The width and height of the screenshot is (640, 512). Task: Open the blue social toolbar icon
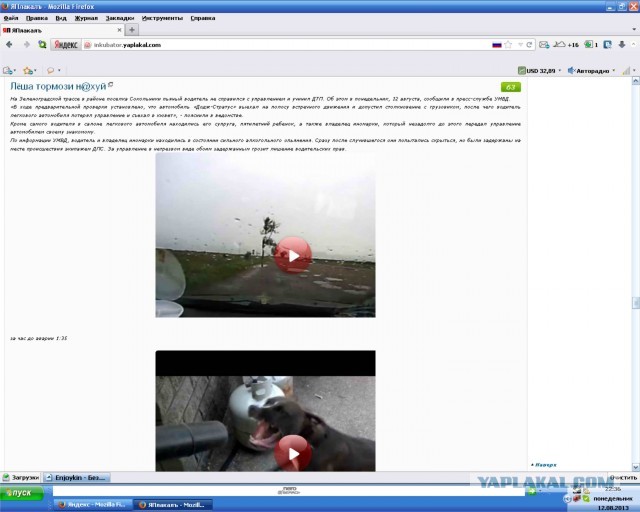pyautogui.click(x=607, y=45)
